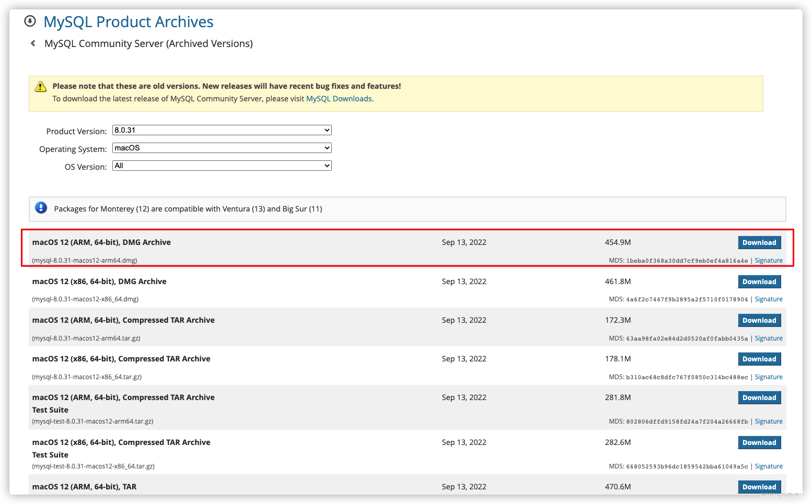Click the MySQL Product Archives heading
812x504 pixels.
click(x=129, y=22)
